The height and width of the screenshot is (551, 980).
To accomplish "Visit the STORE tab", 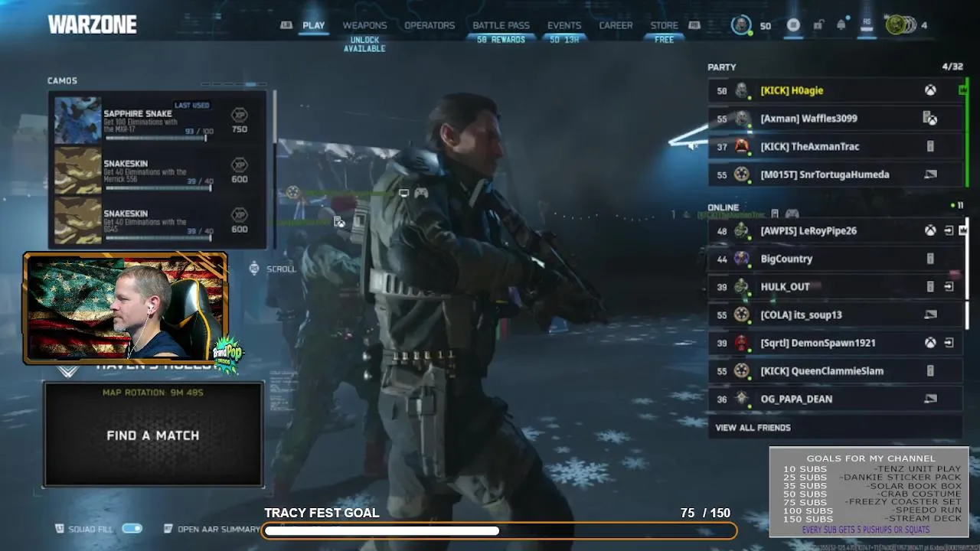I will tap(664, 25).
